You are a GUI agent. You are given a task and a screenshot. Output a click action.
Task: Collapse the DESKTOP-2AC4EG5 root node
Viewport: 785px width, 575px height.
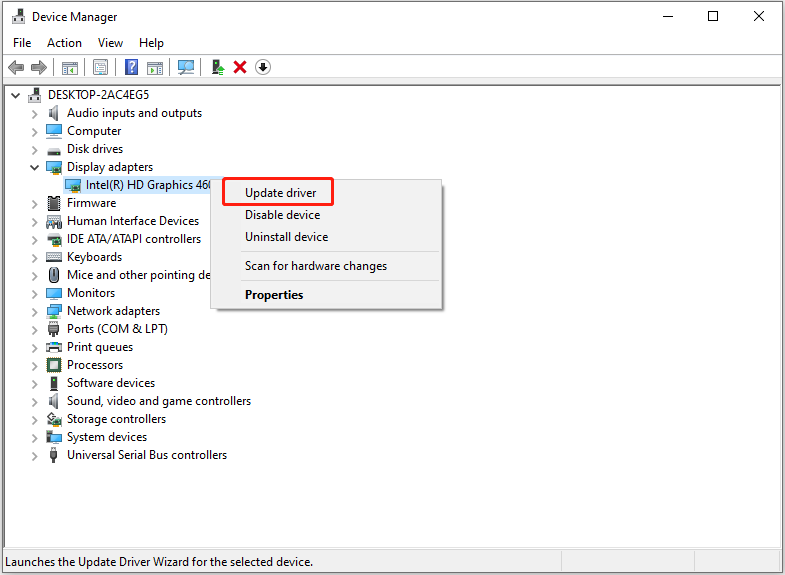point(16,95)
